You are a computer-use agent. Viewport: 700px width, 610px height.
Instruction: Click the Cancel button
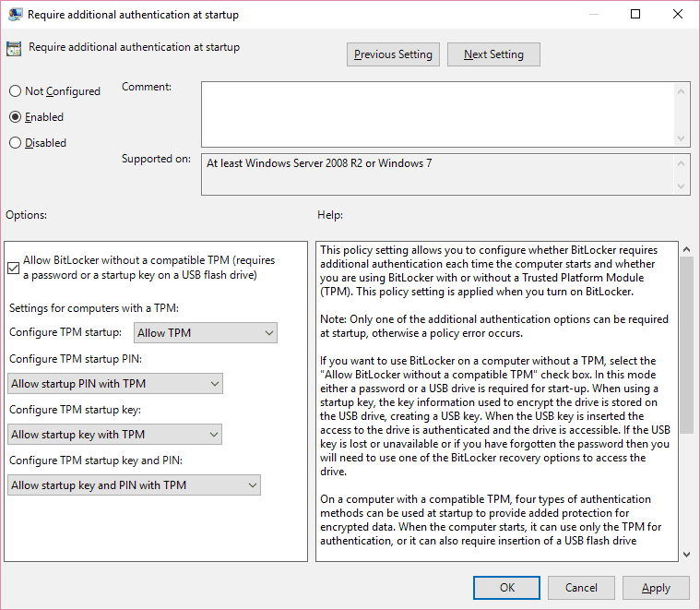pos(581,588)
